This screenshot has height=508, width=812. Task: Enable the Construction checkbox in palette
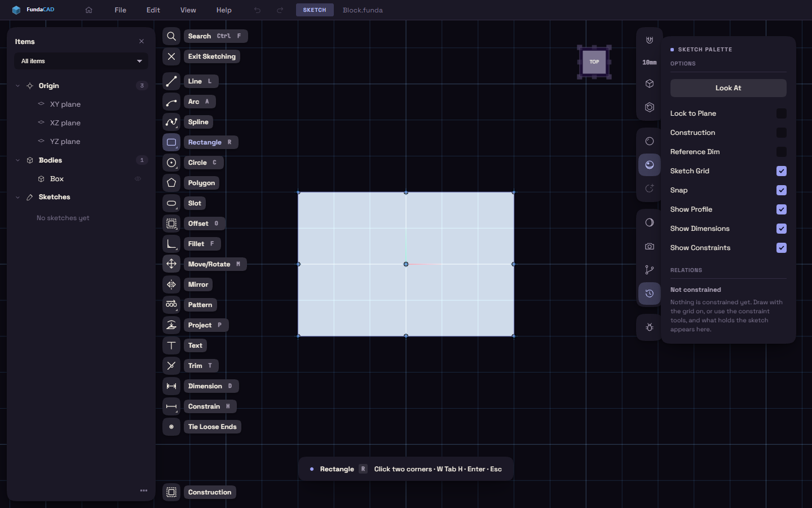click(x=781, y=133)
